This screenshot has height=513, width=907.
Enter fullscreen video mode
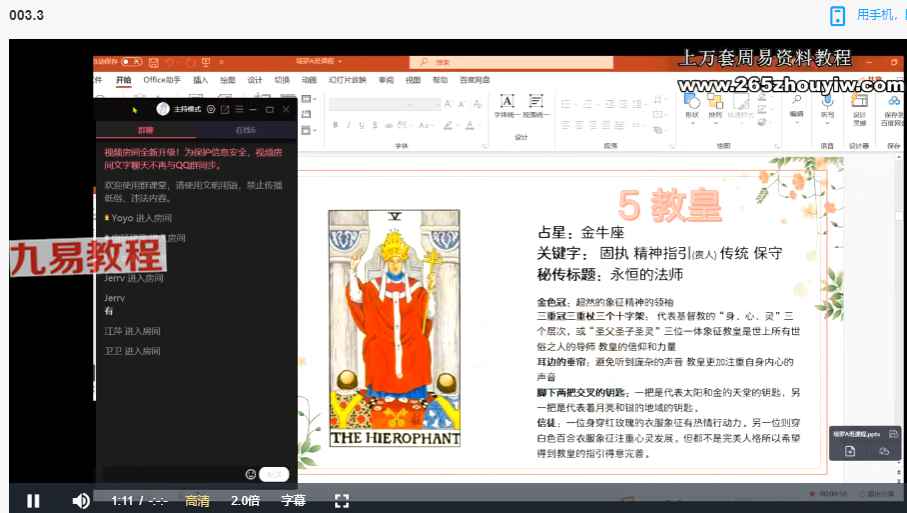click(341, 500)
